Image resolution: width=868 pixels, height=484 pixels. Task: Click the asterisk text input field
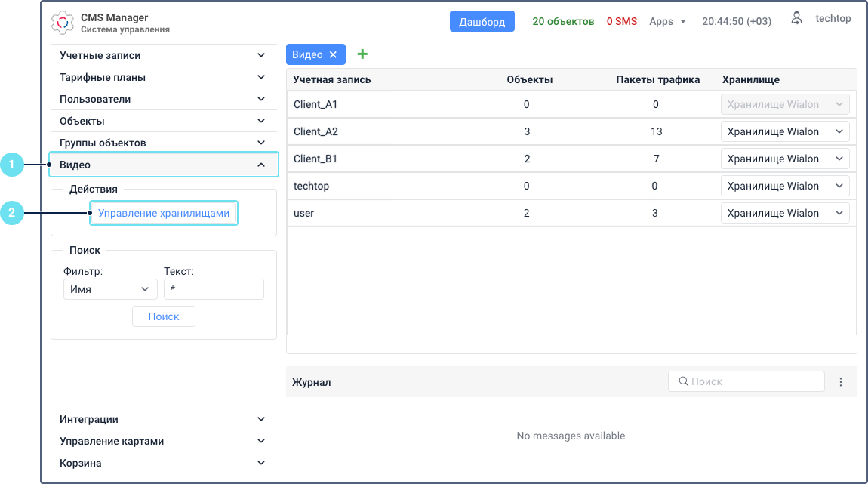pyautogui.click(x=214, y=288)
